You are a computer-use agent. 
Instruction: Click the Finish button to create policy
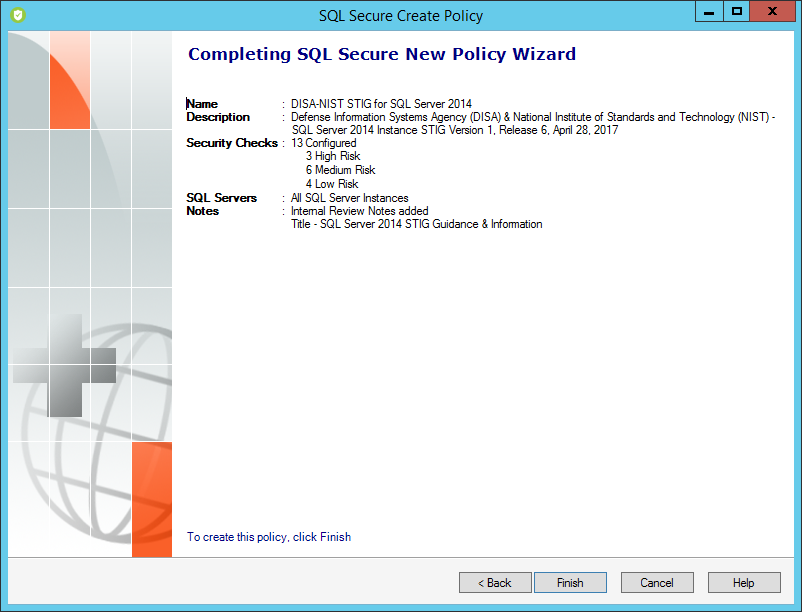[570, 582]
